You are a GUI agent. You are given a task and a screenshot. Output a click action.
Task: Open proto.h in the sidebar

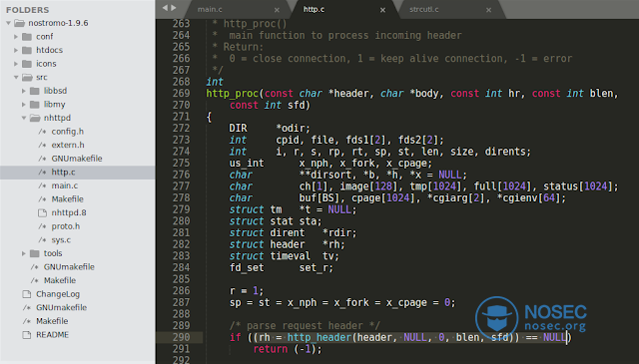click(66, 226)
